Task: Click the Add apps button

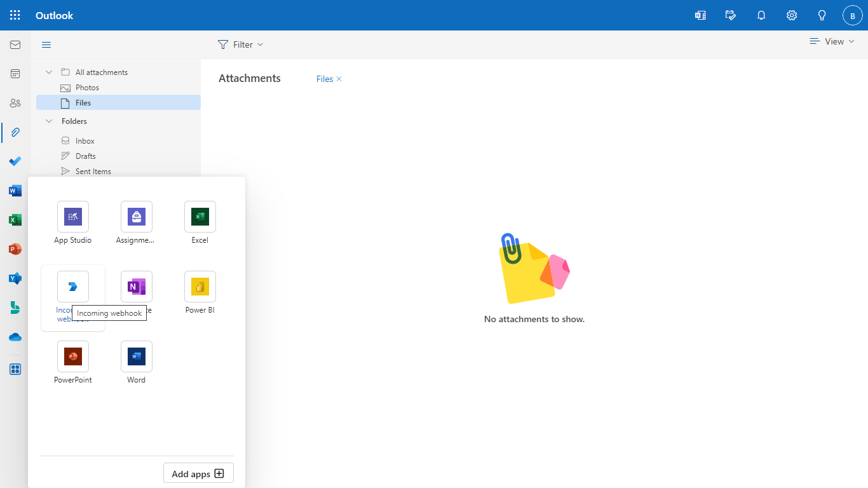Action: pos(198,473)
